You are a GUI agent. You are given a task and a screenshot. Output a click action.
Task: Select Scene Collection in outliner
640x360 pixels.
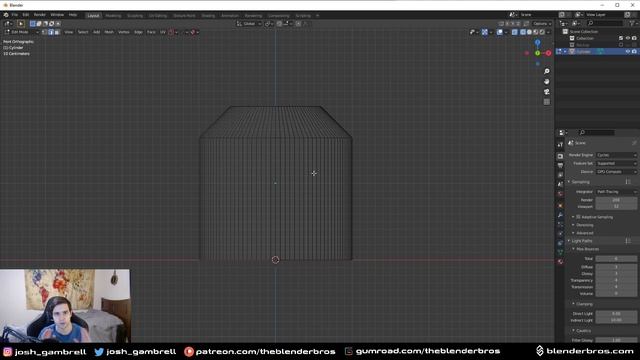tap(584, 31)
